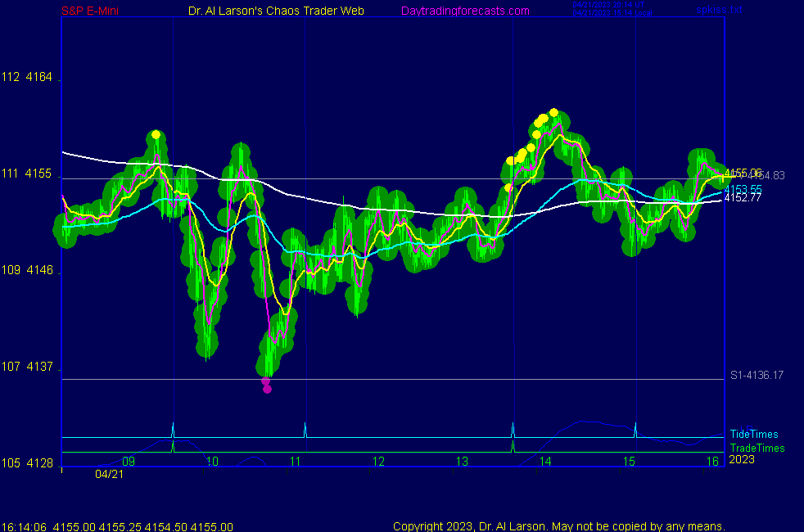Click the "16:14:06" time in the status line
Screen dimensions: 804x532
(24, 527)
